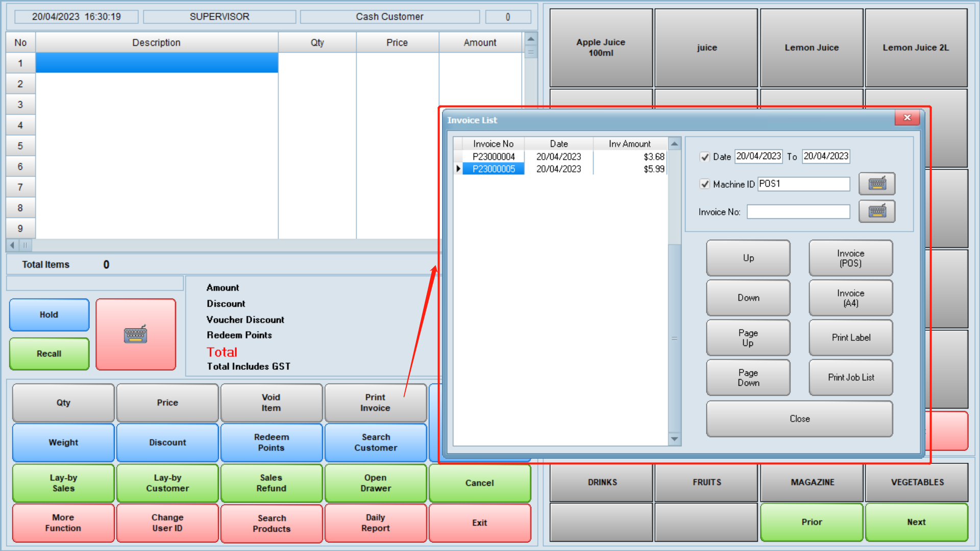Print the invoice in A4 format
The image size is (980, 551).
850,297
